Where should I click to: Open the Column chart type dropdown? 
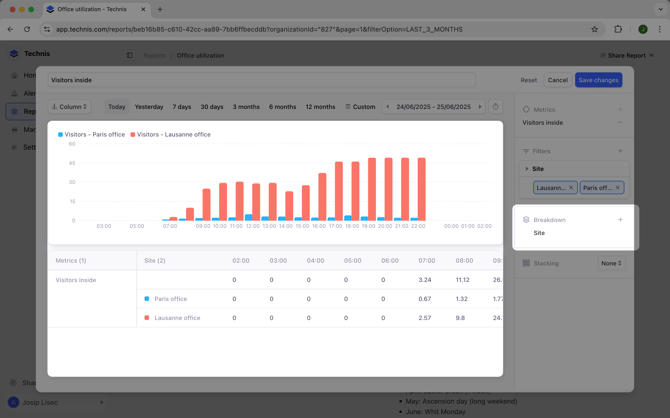click(x=70, y=107)
